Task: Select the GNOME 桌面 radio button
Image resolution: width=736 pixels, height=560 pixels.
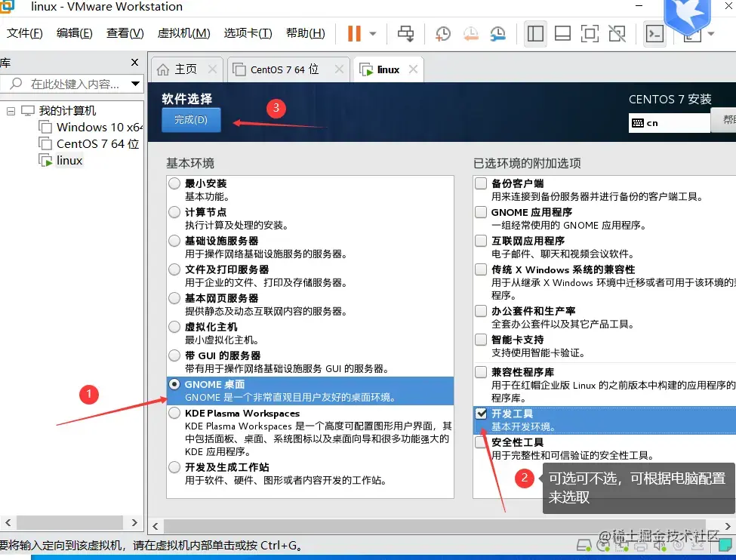Action: [174, 384]
